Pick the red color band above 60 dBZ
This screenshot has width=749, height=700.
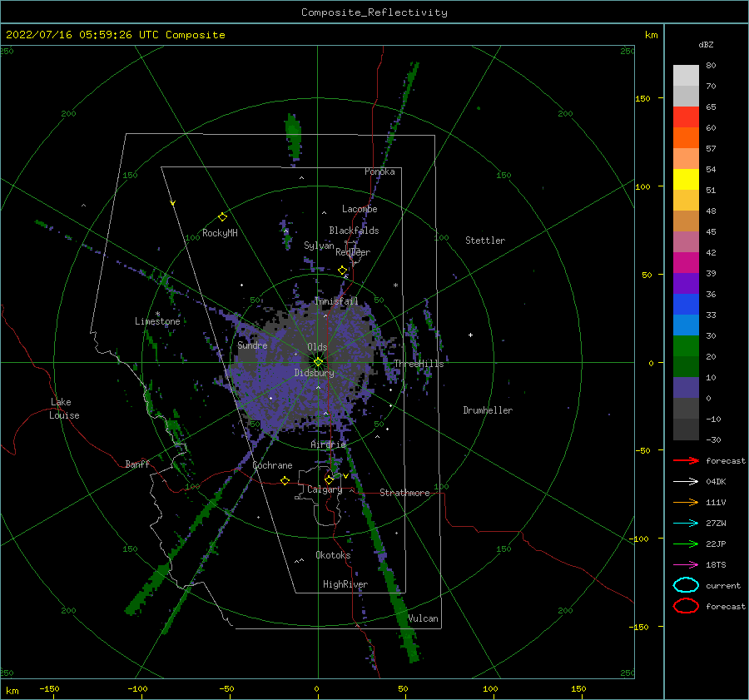tap(686, 117)
